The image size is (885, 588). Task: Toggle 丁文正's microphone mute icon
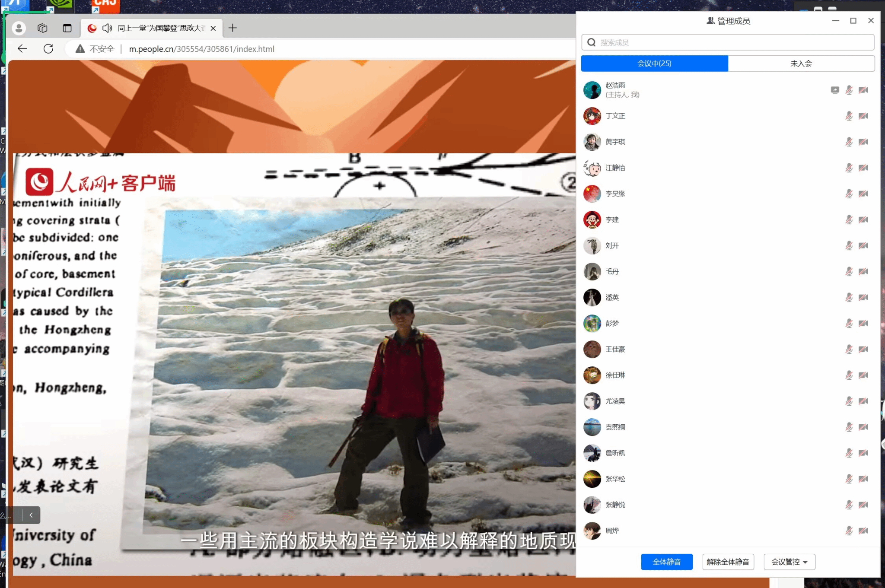(x=849, y=116)
